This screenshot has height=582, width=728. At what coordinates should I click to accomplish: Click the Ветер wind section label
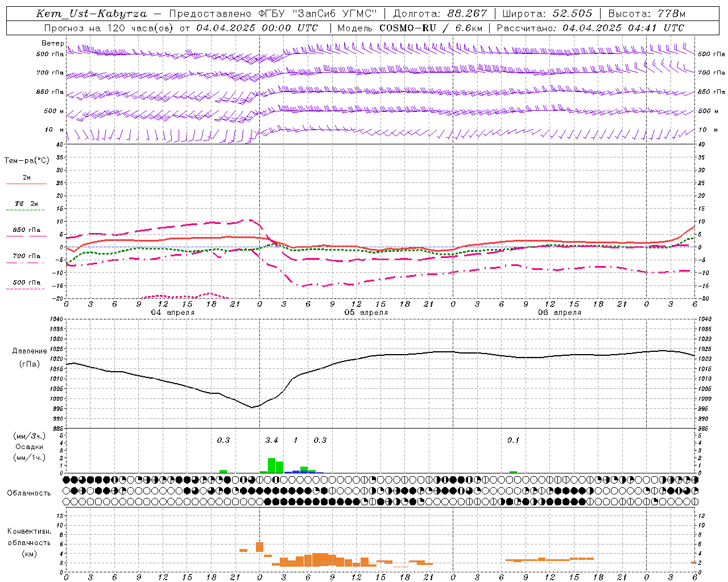(53, 43)
